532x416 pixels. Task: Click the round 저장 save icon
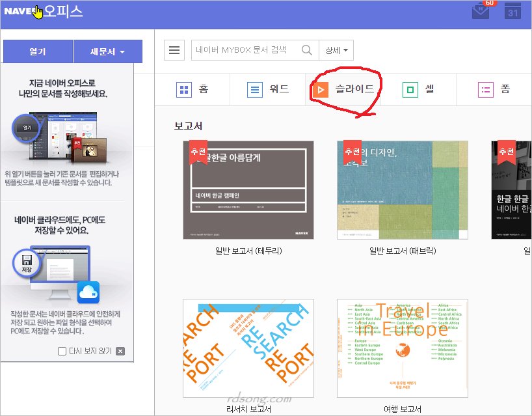pyautogui.click(x=27, y=264)
